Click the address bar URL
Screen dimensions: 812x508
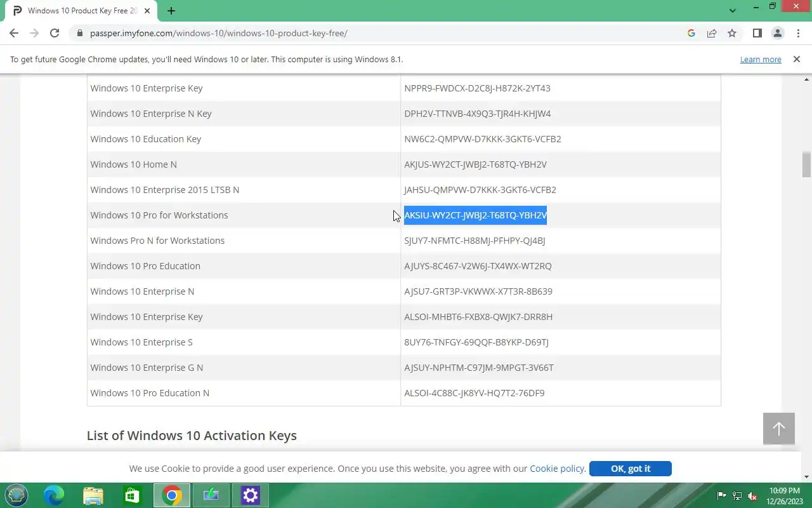pos(219,33)
